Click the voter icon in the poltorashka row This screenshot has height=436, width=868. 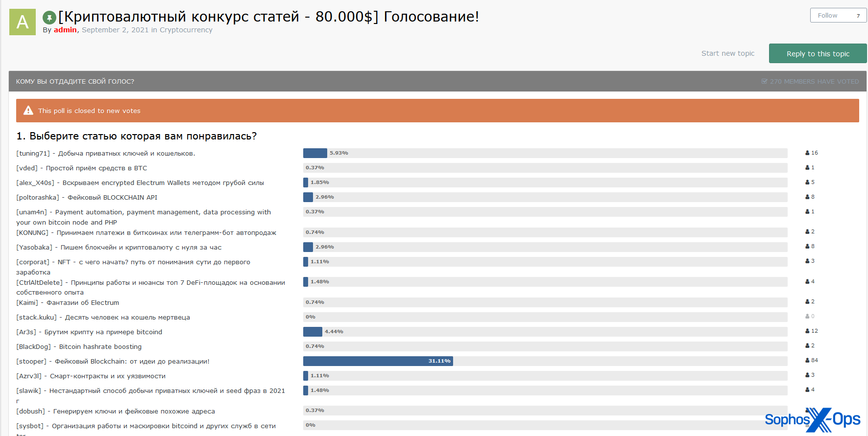(x=807, y=197)
